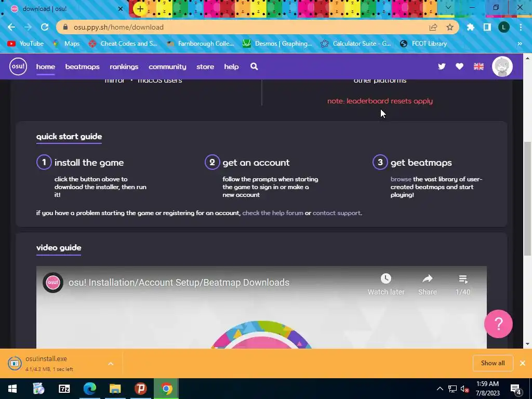Image resolution: width=532 pixels, height=399 pixels.
Task: Open the store nav item
Action: (x=205, y=66)
